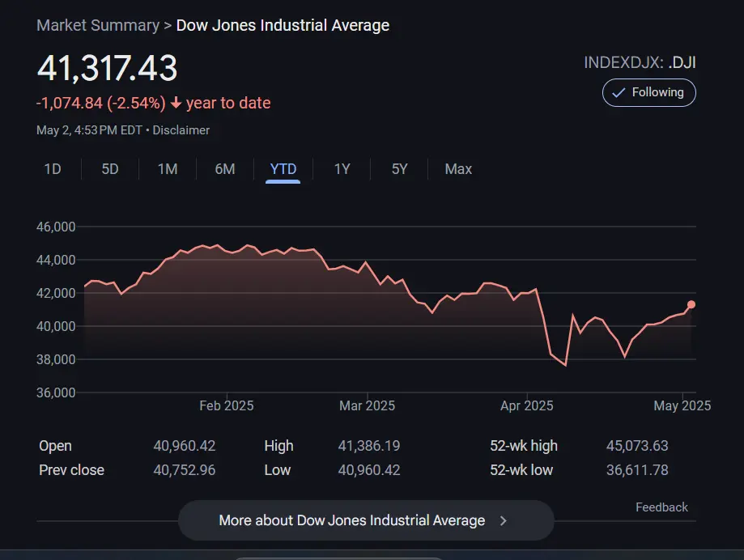Click the latest data point dot on chart
This screenshot has height=560, width=744.
point(691,304)
